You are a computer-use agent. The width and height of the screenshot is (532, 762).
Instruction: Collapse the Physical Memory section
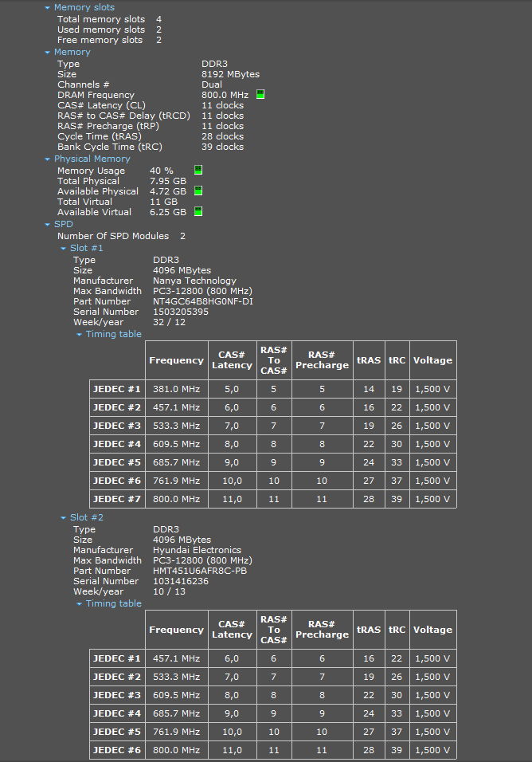pos(47,159)
